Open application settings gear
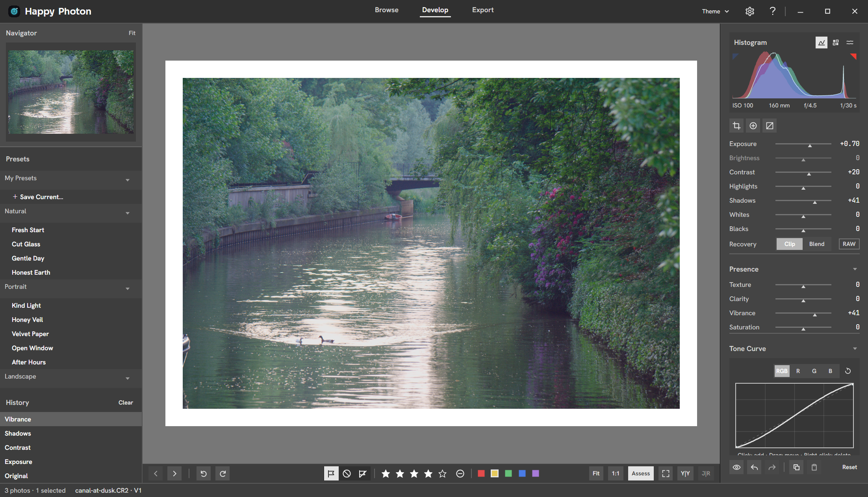This screenshot has height=497, width=868. 750,11
